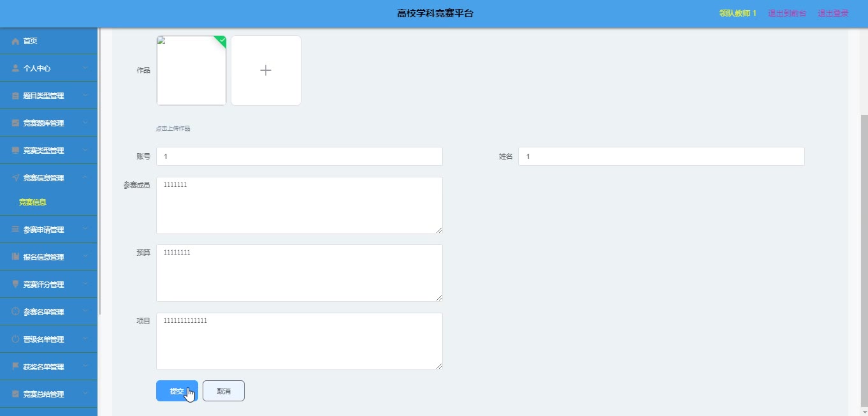Expand the 个人中心 menu arrow
The width and height of the screenshot is (868, 416).
85,68
